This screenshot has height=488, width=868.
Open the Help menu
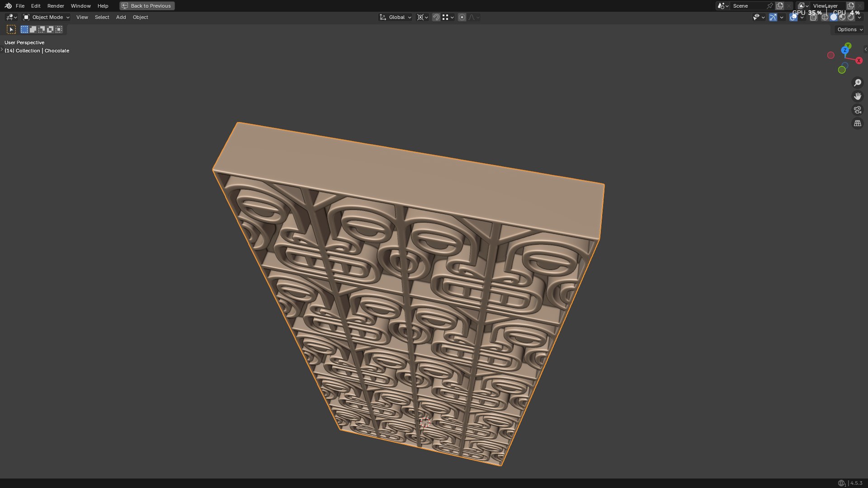point(103,6)
